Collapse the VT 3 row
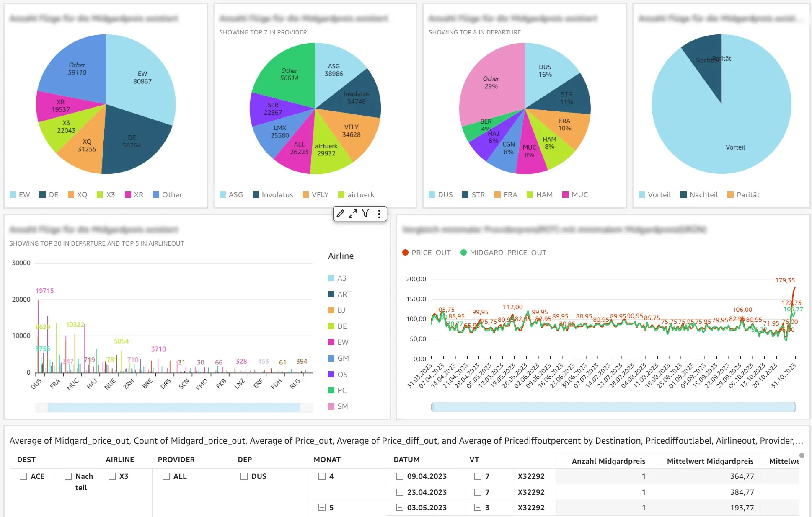 point(478,508)
